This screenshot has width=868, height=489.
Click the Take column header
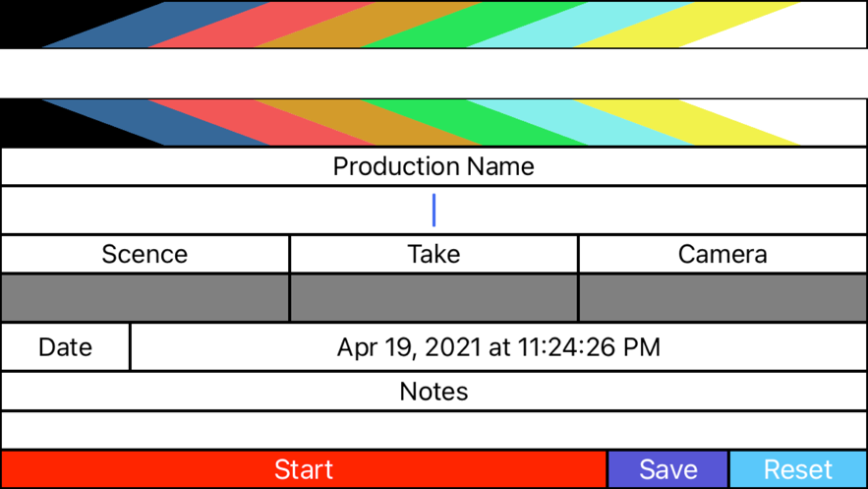[x=434, y=254]
